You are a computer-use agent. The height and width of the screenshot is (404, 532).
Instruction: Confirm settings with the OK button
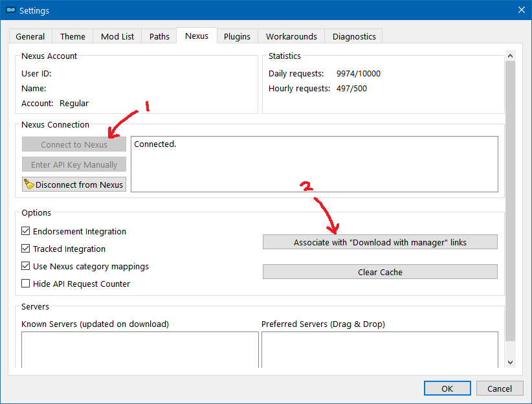point(447,388)
